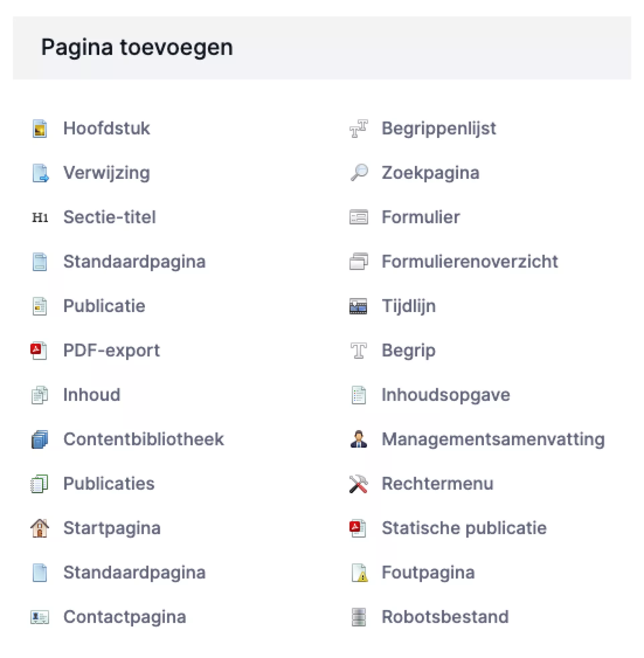This screenshot has width=644, height=658.
Task: Open the Publicaties page type
Action: point(109,484)
